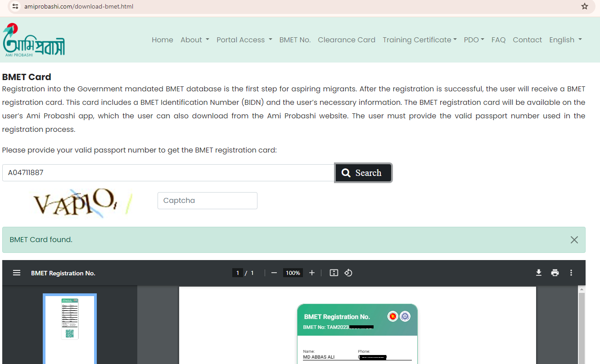Screen dimensions: 600x364
Task: Click the 100% zoom level field
Action: (293, 273)
